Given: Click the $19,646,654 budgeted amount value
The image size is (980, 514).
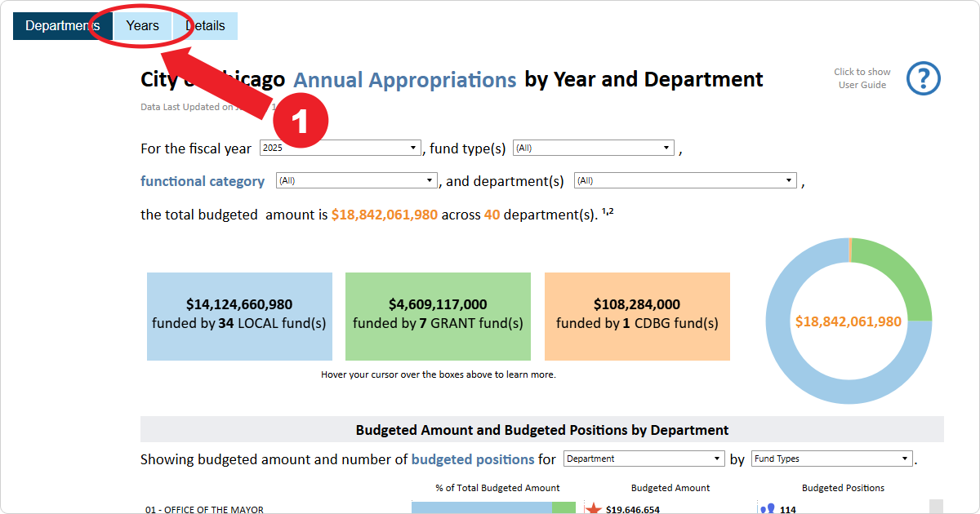Looking at the screenshot, I should pos(633,510).
